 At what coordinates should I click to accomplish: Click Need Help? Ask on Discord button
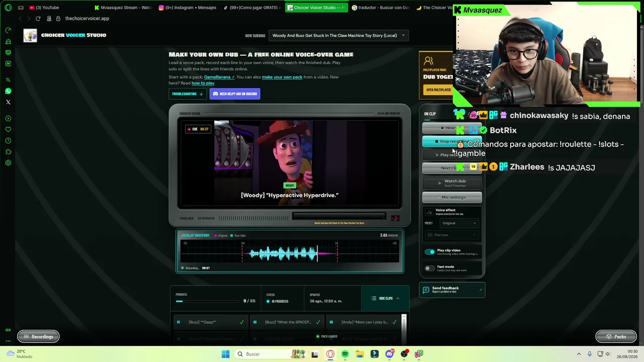(x=235, y=94)
